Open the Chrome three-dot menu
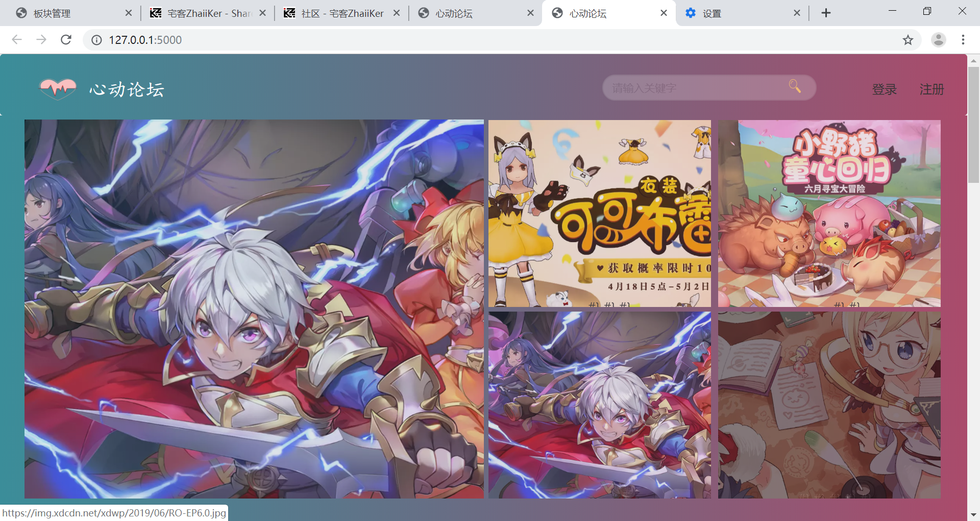Image resolution: width=980 pixels, height=521 pixels. [x=963, y=40]
